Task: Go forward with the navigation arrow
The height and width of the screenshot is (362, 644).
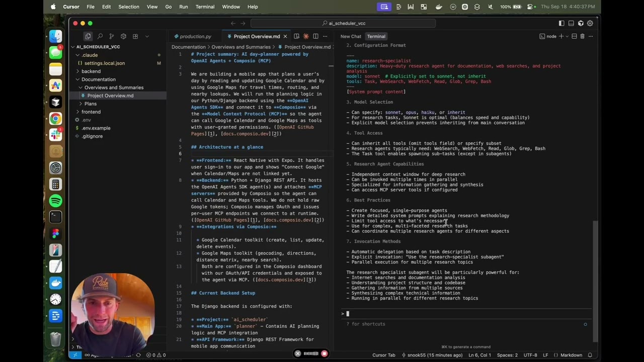Action: click(243, 23)
